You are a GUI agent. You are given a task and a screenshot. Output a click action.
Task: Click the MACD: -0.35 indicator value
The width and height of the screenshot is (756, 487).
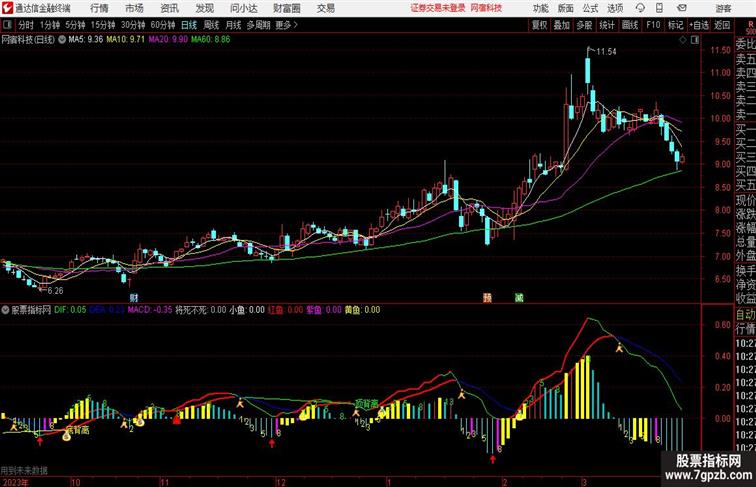(x=150, y=310)
